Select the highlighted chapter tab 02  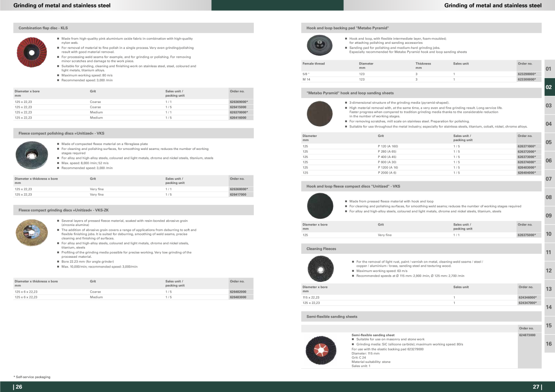(x=549, y=87)
